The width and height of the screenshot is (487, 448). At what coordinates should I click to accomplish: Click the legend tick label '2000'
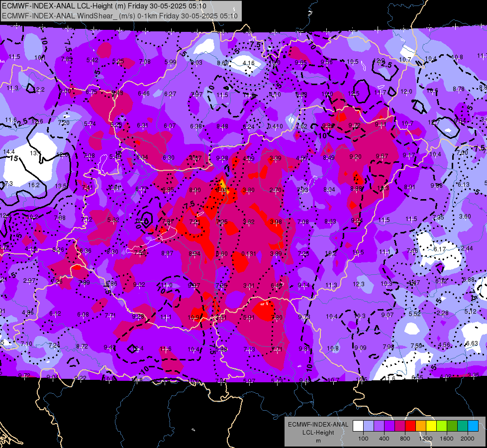(x=468, y=439)
